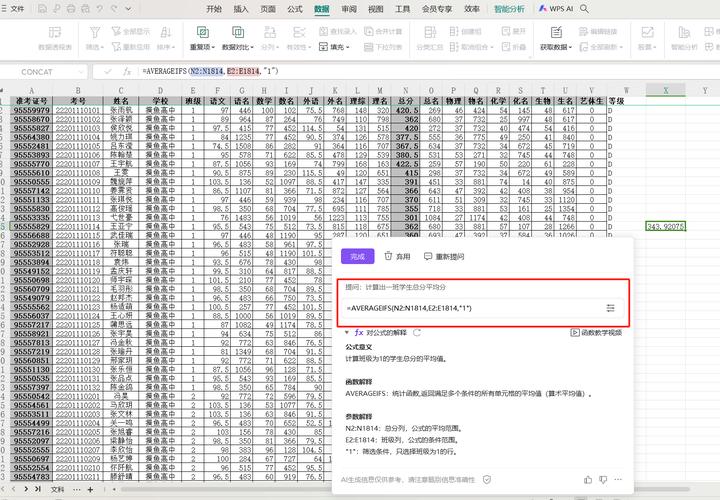Screen dimensions: 720x500
Task: Click the AI panel formula text field
Action: [x=473, y=308]
